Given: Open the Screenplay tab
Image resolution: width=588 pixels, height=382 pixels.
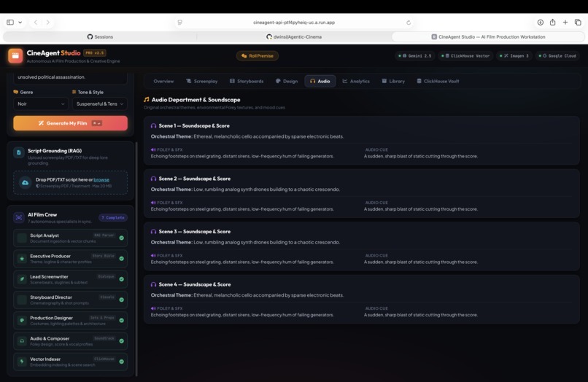Looking at the screenshot, I should [202, 81].
